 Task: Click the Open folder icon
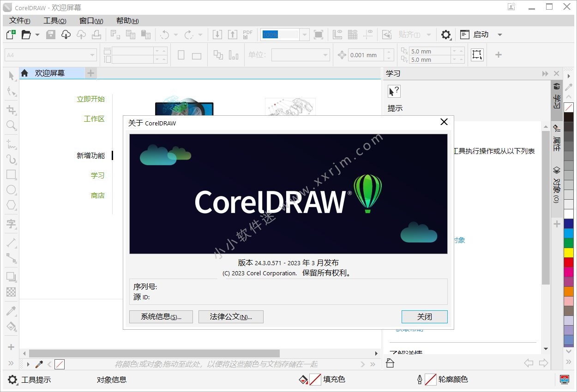click(x=26, y=35)
